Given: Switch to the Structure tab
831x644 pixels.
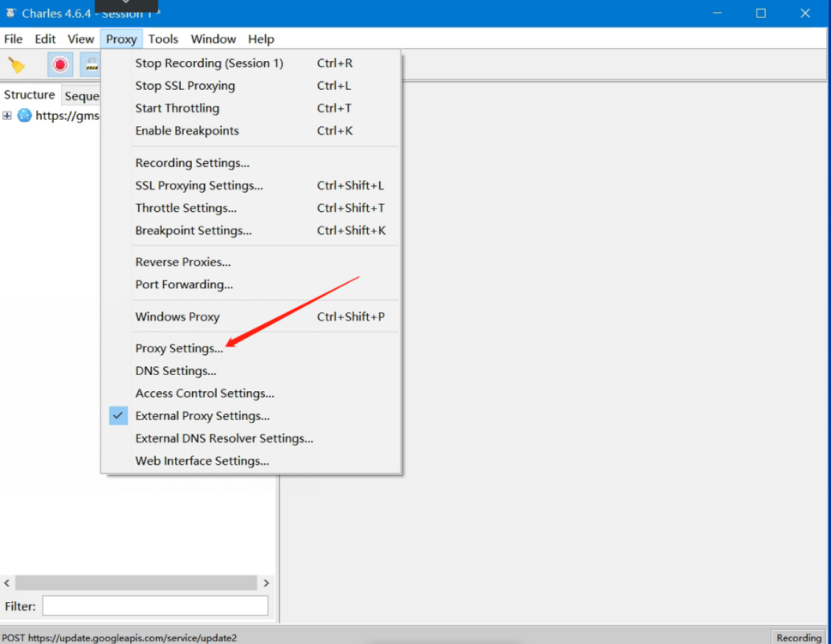Looking at the screenshot, I should [29, 95].
